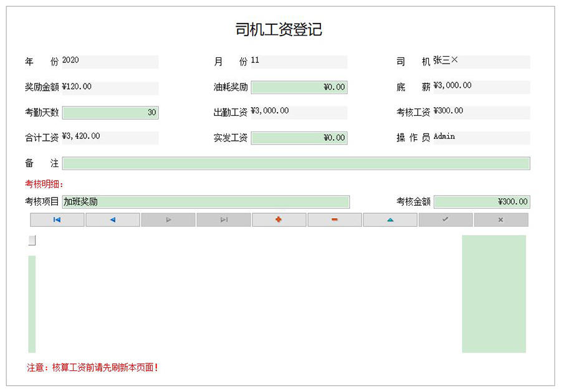The height and width of the screenshot is (392, 561).
Task: Click the 备注 remarks field
Action: click(x=299, y=162)
